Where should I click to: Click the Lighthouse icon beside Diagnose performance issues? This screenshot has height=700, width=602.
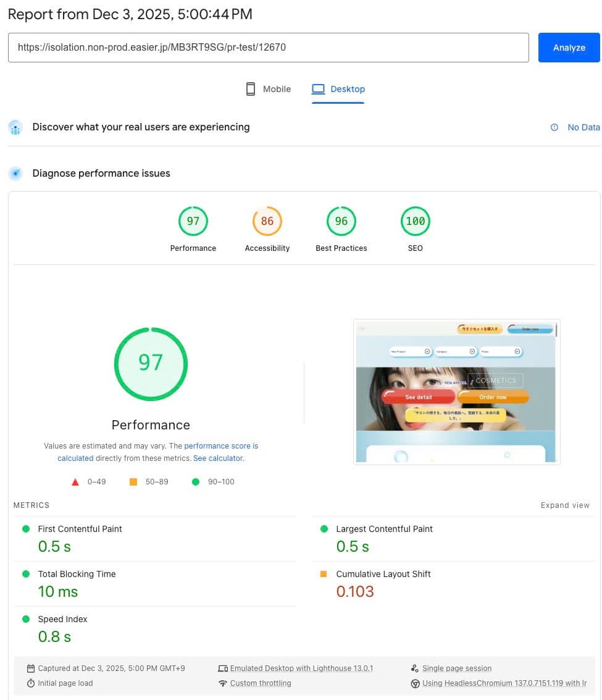point(15,174)
